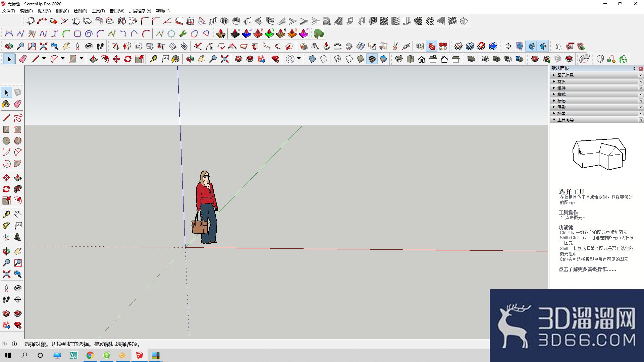Toggle Display Section Cuts

click(532, 46)
